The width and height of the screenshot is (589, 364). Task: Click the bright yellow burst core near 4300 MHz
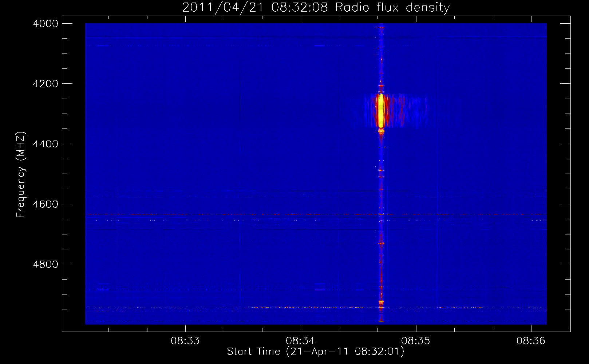[381, 111]
